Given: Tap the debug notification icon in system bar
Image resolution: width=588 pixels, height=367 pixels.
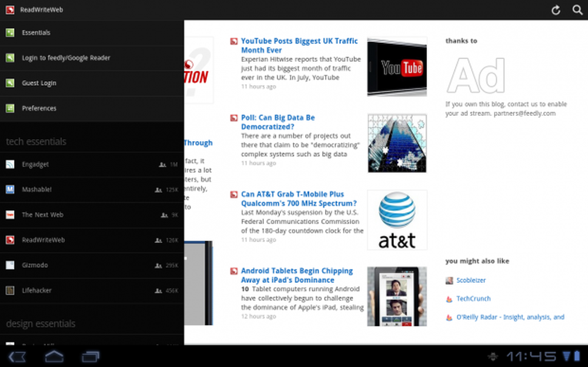Looking at the screenshot, I should 493,356.
